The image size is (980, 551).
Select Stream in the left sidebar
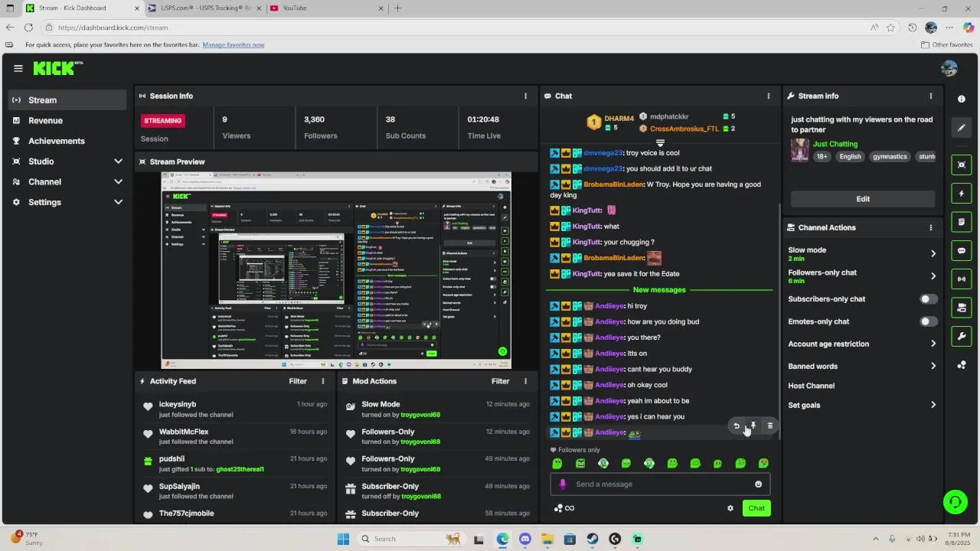[67, 100]
